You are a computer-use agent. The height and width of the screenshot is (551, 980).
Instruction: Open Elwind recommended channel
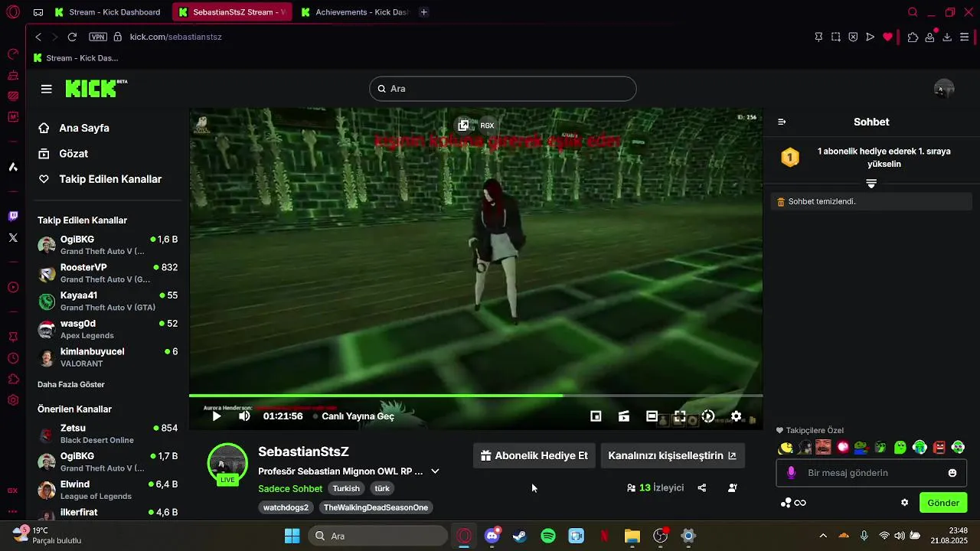click(x=107, y=490)
